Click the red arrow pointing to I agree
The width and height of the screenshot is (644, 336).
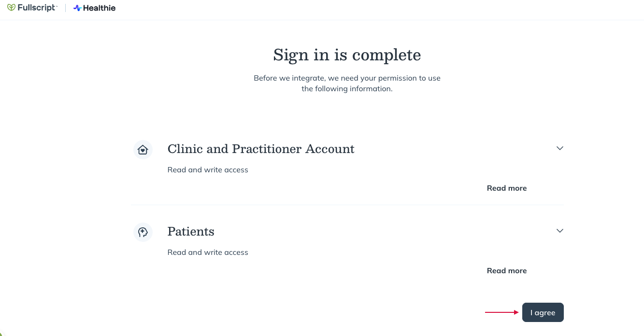(x=501, y=312)
